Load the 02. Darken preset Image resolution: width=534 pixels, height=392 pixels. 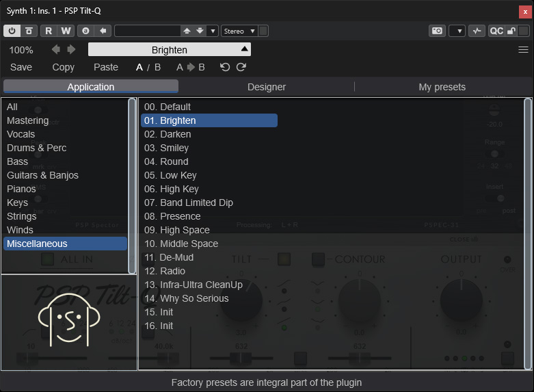(209, 134)
